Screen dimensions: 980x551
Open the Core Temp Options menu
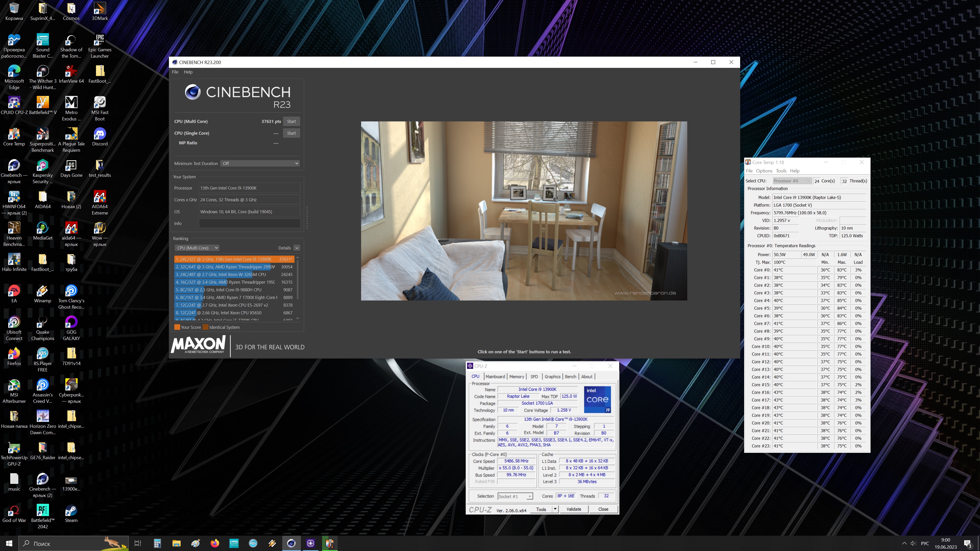point(764,171)
